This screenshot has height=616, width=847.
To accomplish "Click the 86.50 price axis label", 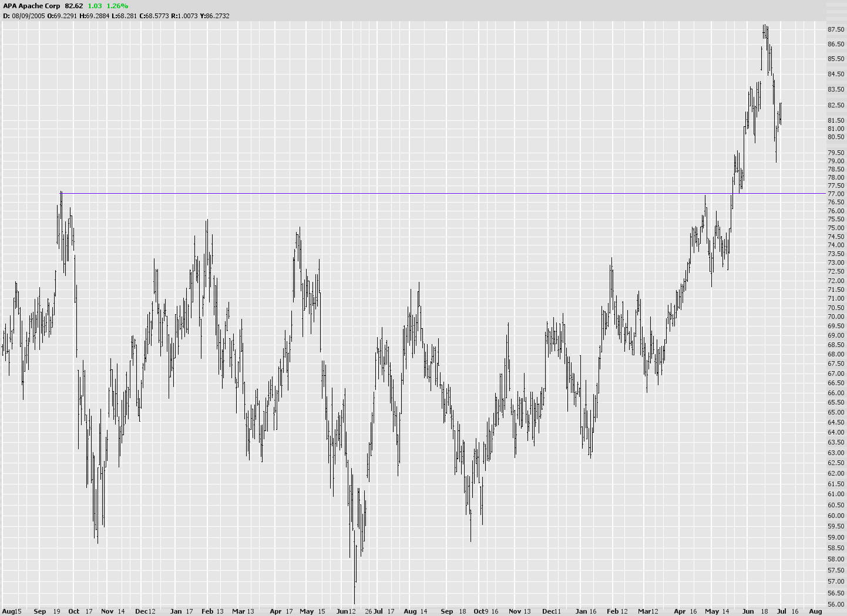I will click(x=836, y=44).
